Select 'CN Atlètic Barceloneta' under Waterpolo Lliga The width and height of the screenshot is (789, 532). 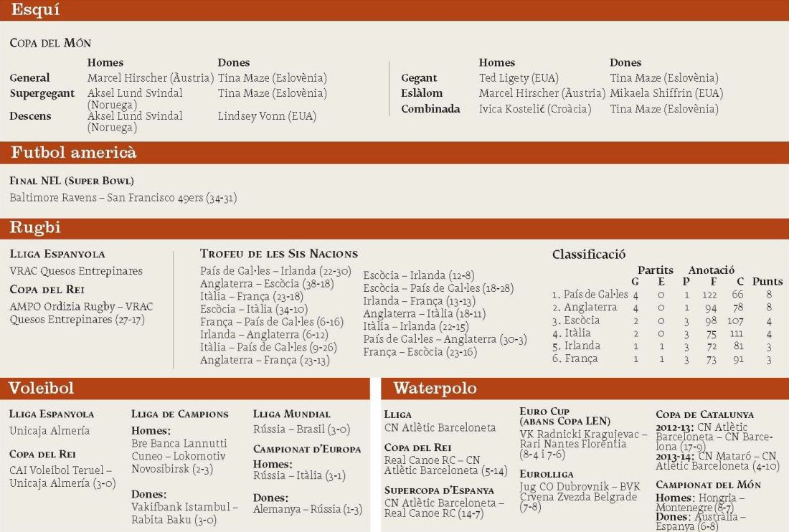tap(440, 428)
